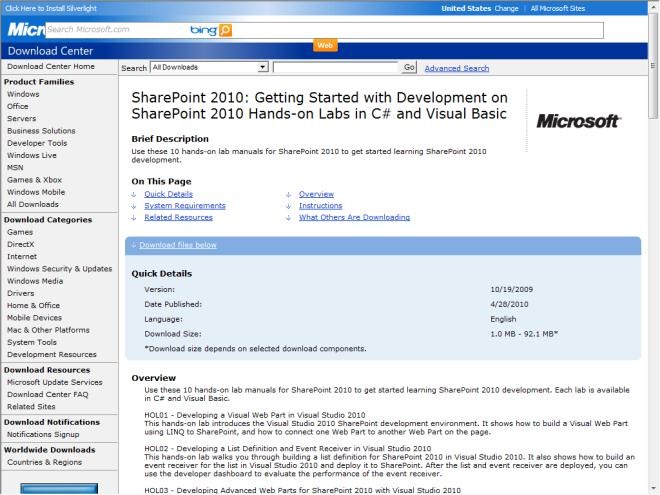Jump to Related Resources section

178,218
